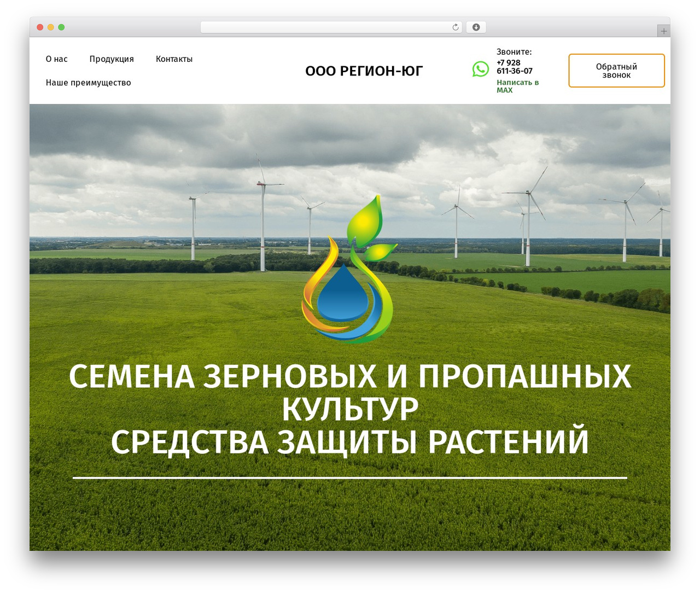
Task: Add a new browser tab with plus
Action: coord(663,31)
